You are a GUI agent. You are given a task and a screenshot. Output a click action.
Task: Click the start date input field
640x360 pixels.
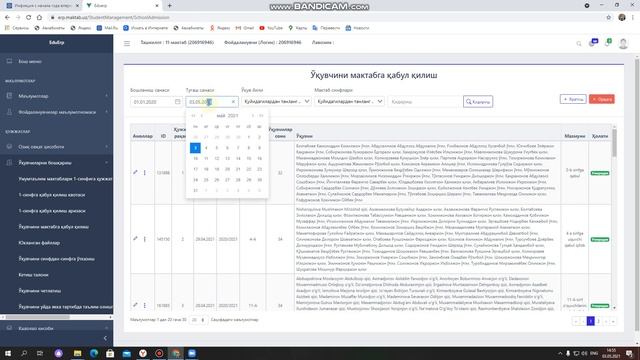[156, 102]
